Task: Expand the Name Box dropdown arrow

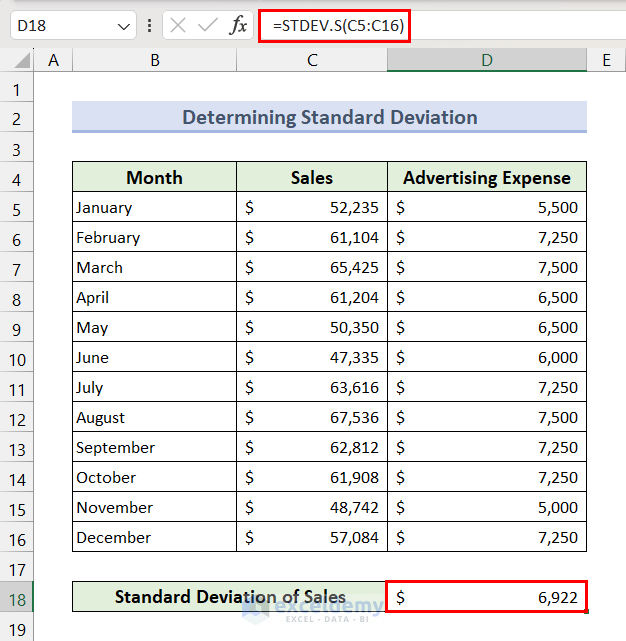Action: 124,26
